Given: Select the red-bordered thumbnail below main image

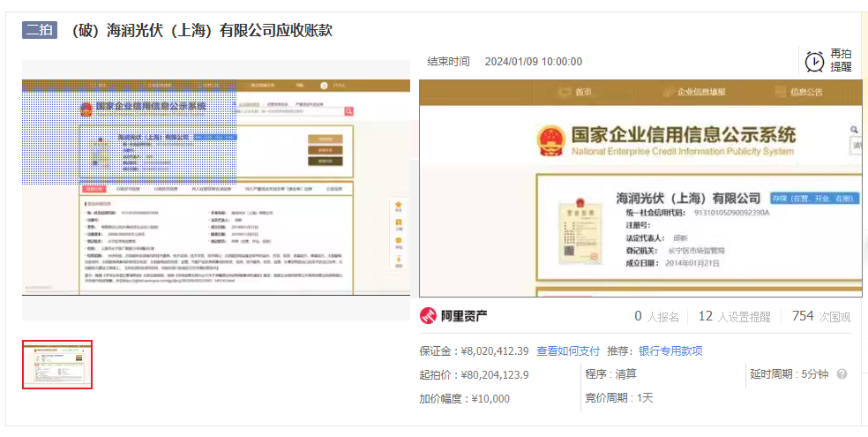Looking at the screenshot, I should point(57,364).
